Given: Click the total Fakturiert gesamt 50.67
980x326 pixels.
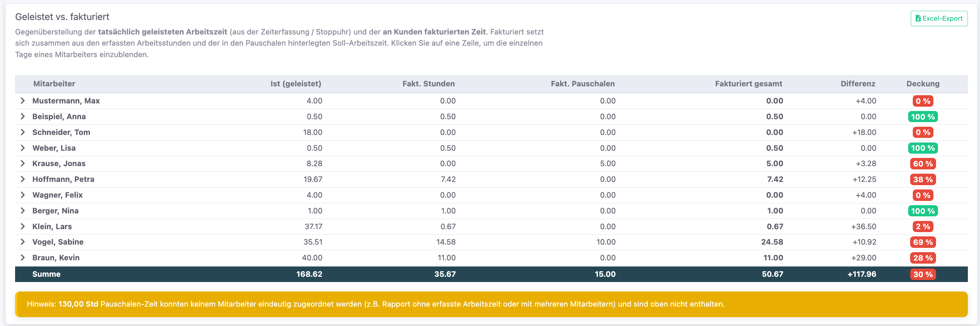Looking at the screenshot, I should [772, 274].
